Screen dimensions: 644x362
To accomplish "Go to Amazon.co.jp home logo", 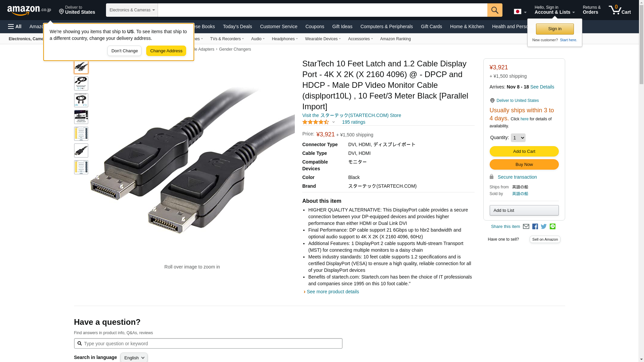I will tap(29, 10).
